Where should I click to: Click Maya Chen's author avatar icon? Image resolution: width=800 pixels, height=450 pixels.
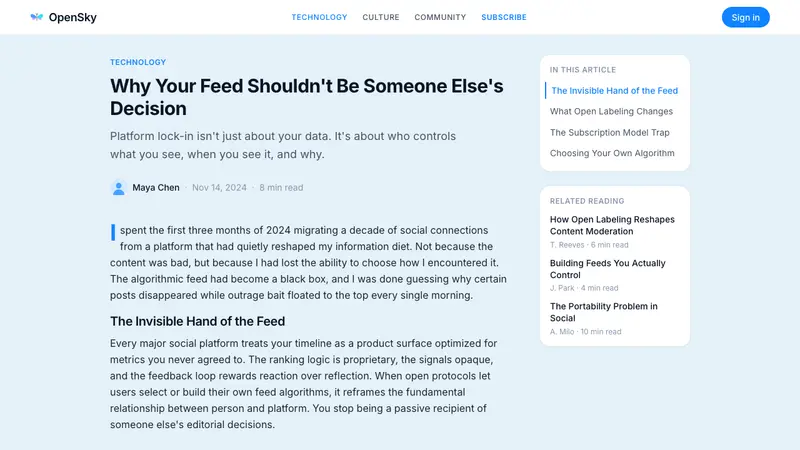pyautogui.click(x=118, y=188)
